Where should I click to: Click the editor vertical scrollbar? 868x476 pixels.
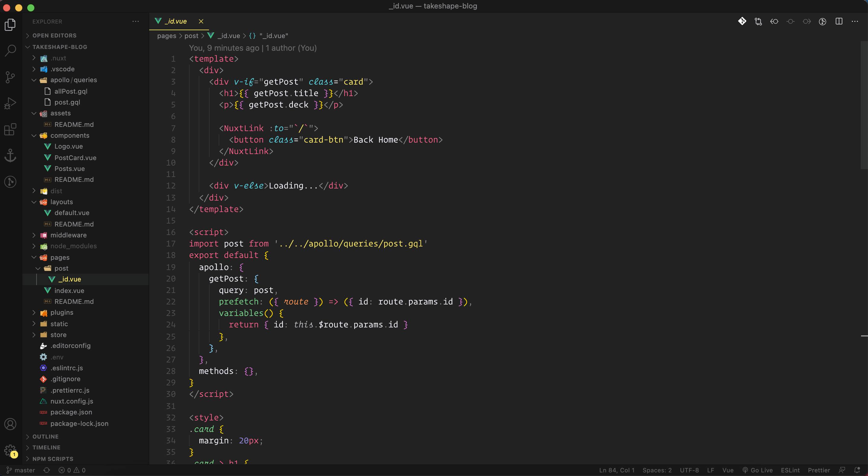pos(864,105)
